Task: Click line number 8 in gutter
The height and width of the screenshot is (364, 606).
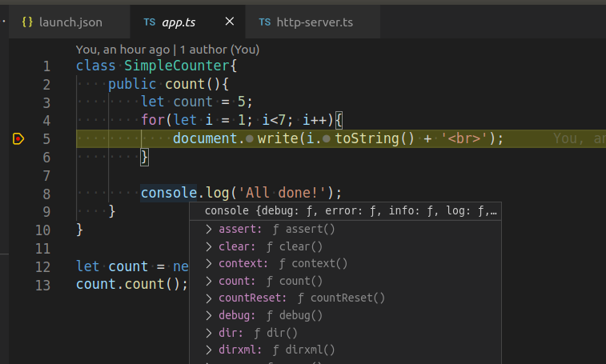Action: click(46, 194)
